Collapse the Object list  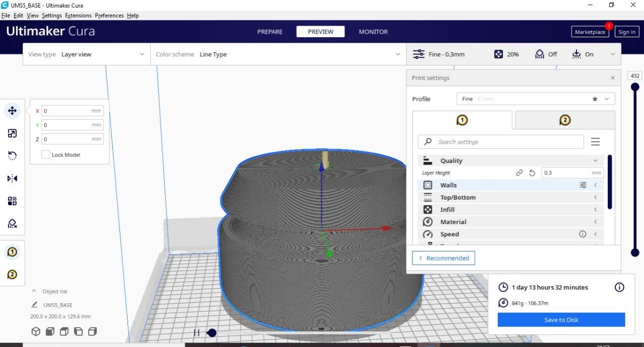pos(34,291)
